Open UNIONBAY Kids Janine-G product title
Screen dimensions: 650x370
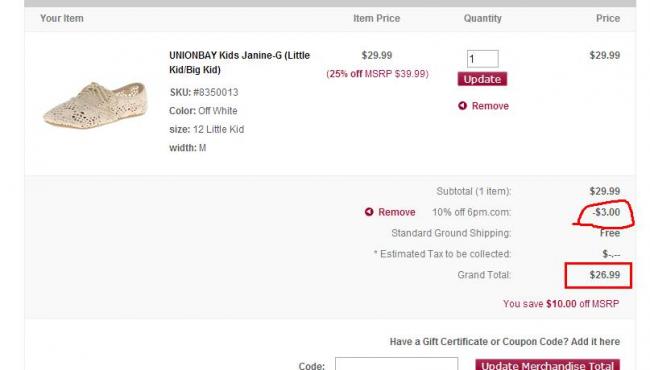pos(239,63)
